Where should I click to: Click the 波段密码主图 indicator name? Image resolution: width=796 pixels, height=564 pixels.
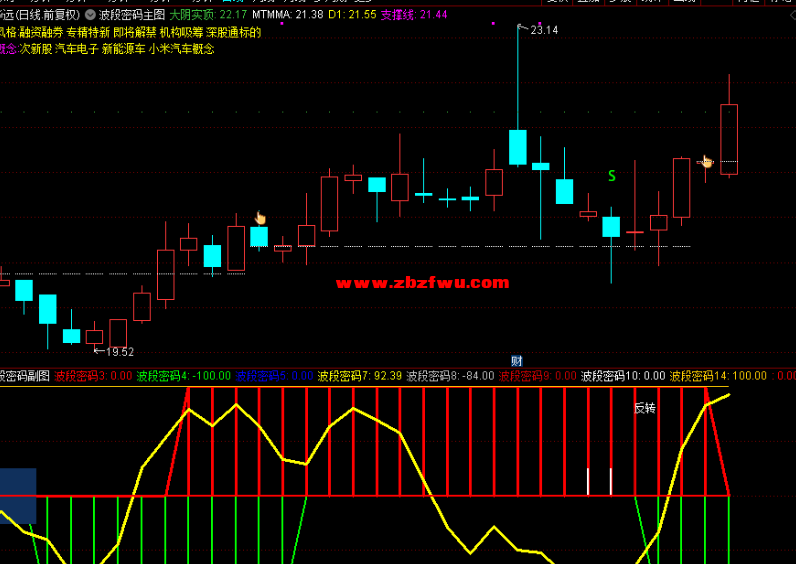pyautogui.click(x=132, y=15)
